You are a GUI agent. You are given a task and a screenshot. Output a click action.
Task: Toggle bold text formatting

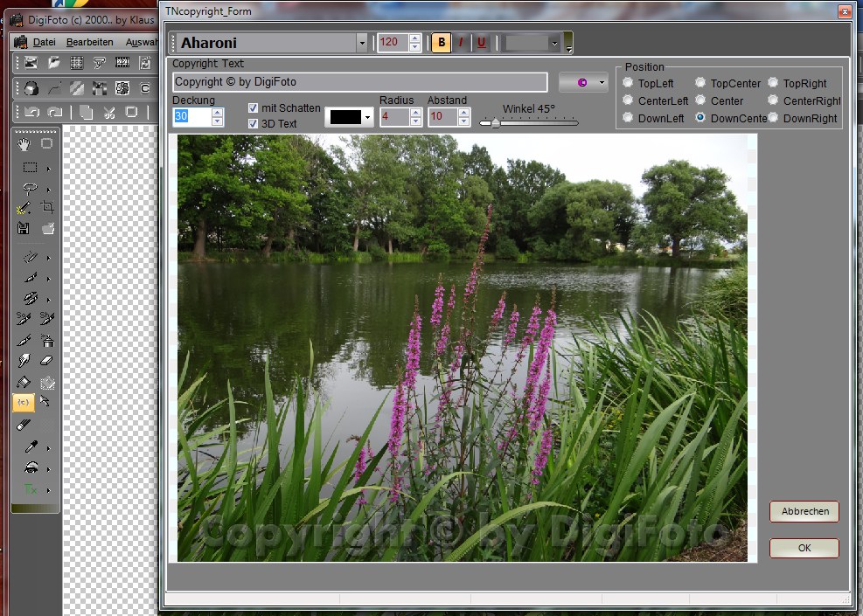[x=441, y=43]
